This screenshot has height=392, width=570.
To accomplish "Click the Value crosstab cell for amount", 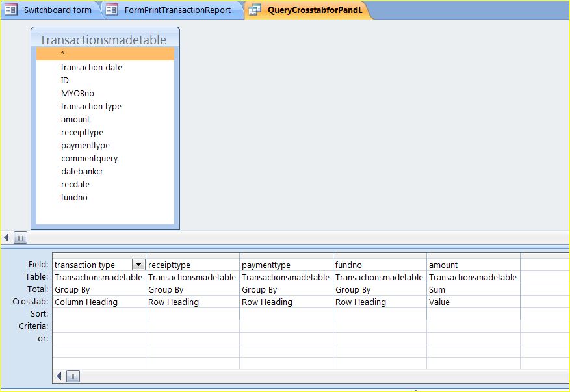I will (x=473, y=302).
